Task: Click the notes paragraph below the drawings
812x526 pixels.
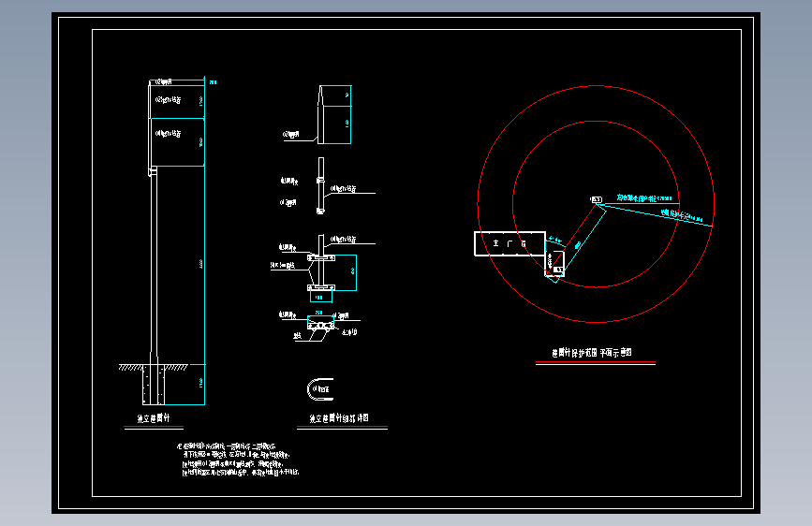Action: click(238, 460)
